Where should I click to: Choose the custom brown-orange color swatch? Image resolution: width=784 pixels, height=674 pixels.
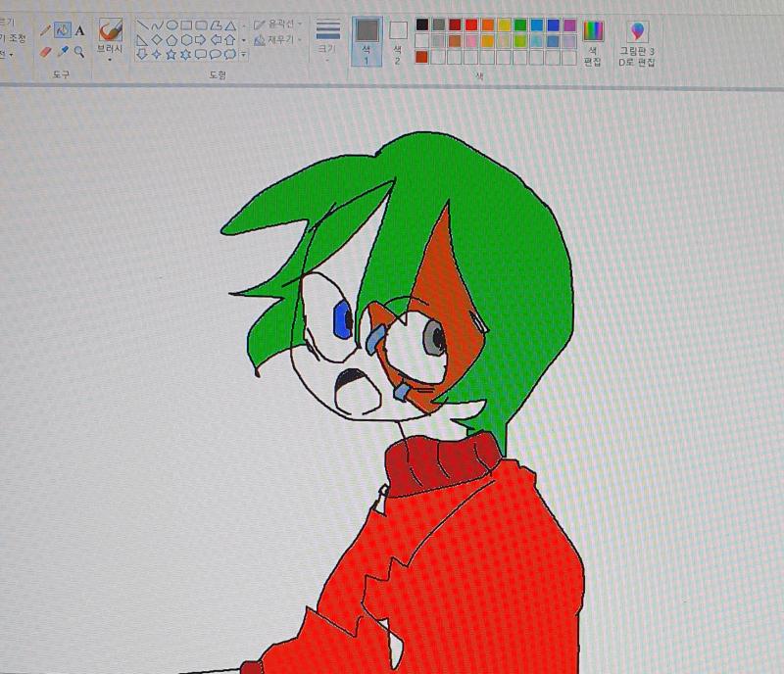point(422,57)
